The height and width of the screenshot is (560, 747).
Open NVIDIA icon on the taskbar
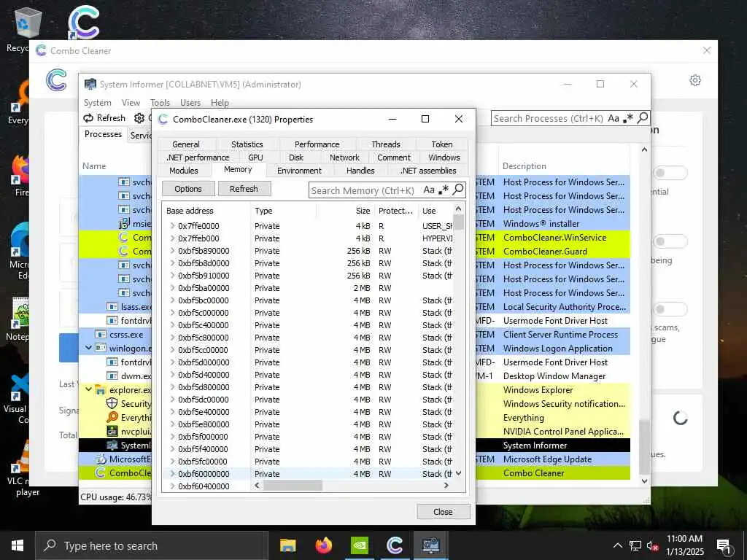[359, 545]
